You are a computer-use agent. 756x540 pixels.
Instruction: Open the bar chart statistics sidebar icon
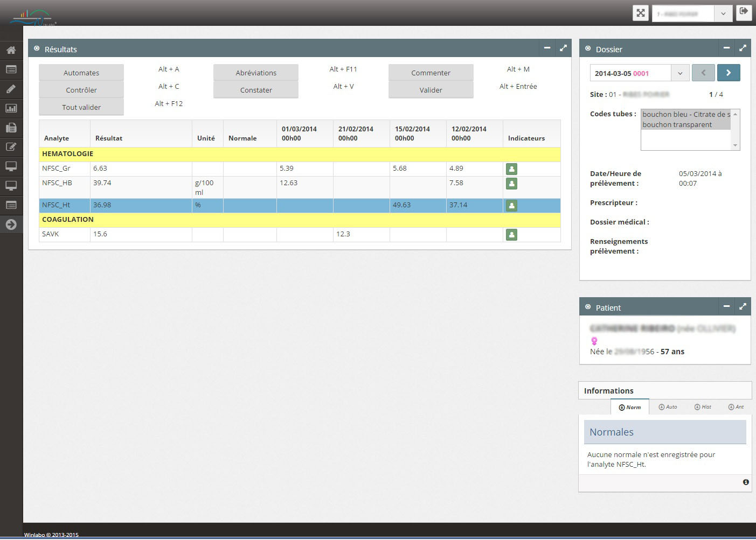(x=11, y=108)
